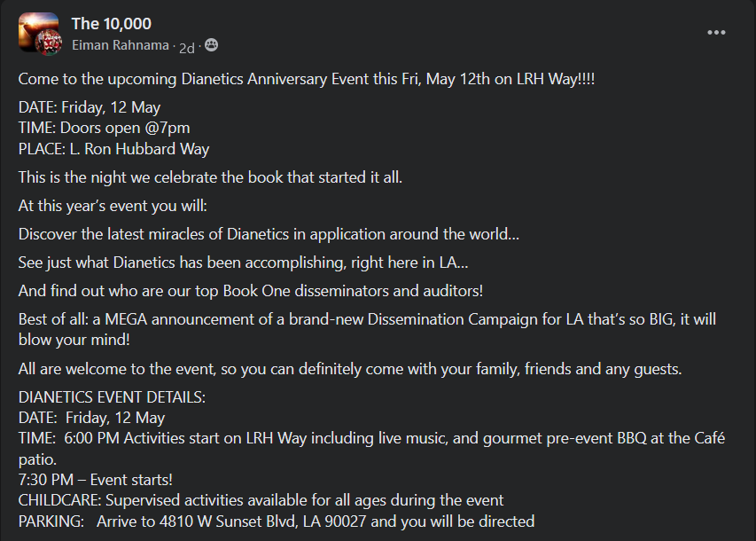
Task: Click the line about latest miracles of Dianetics
Action: click(269, 234)
